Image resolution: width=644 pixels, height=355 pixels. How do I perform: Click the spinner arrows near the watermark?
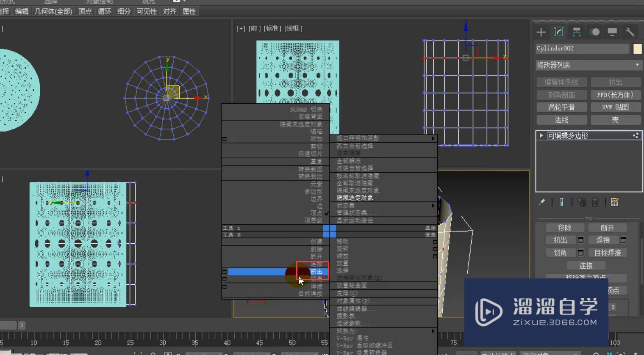click(x=613, y=307)
